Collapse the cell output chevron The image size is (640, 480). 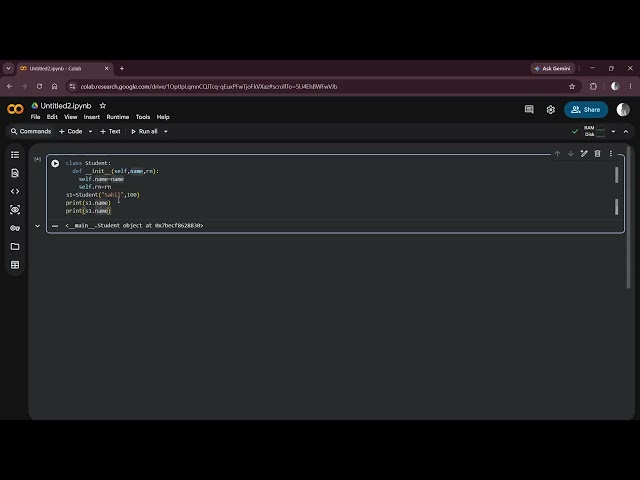click(x=38, y=226)
